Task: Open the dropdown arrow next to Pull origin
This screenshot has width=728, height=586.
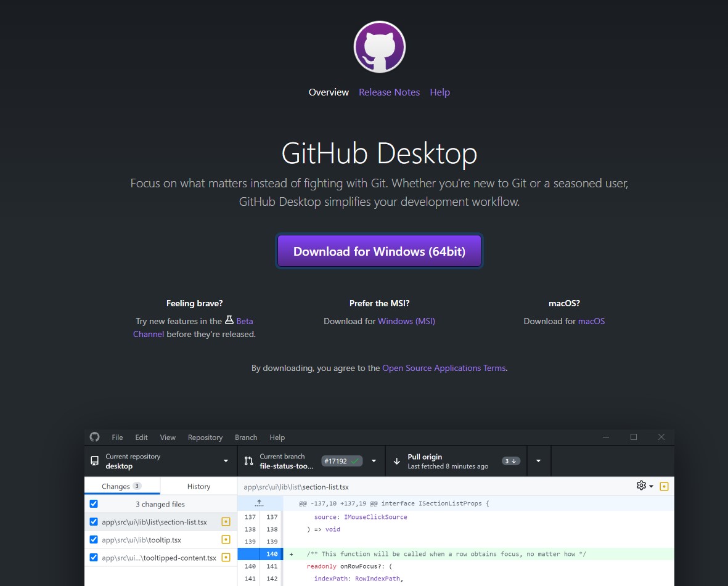Action: [539, 461]
